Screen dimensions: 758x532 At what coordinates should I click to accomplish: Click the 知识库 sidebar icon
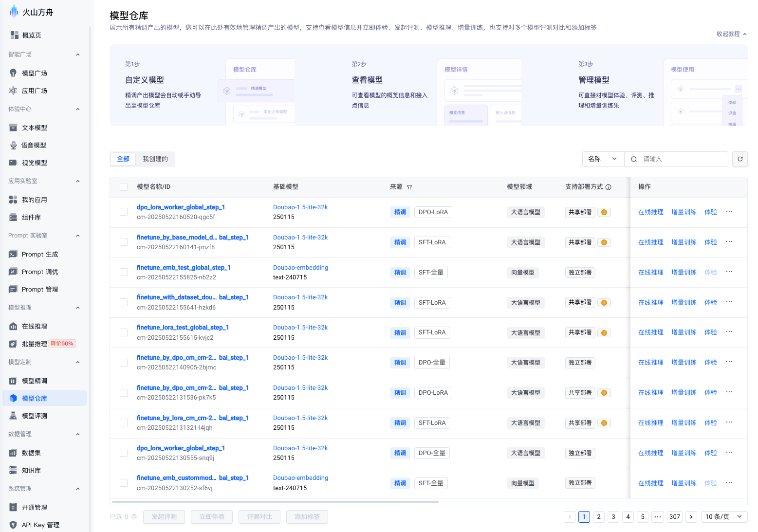coord(13,470)
